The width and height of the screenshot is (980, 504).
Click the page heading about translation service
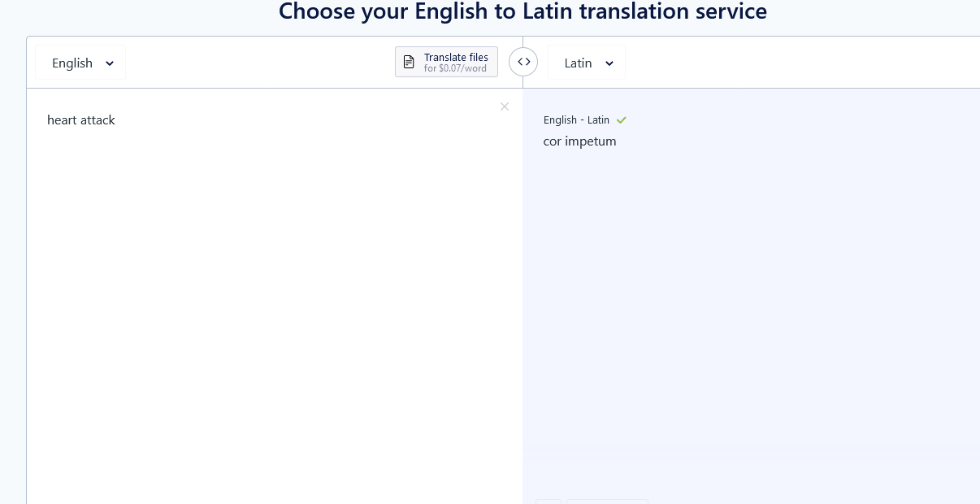523,11
